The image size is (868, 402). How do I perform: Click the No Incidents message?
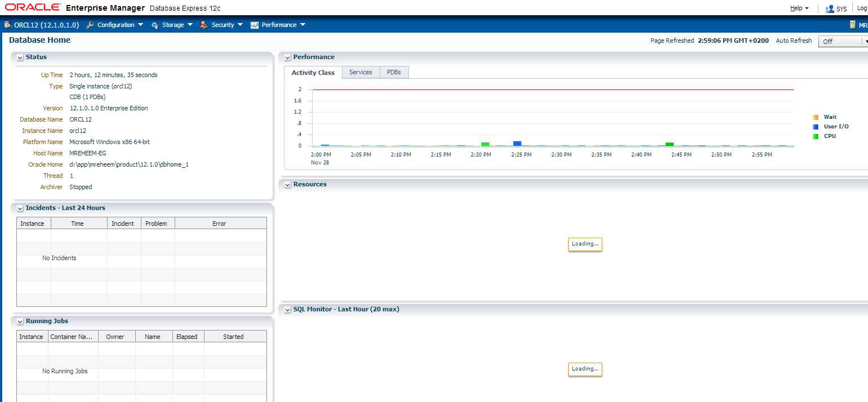59,258
